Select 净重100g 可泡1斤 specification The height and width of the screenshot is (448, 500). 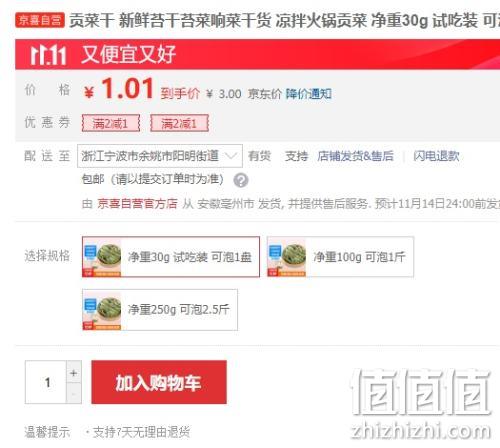pos(340,257)
